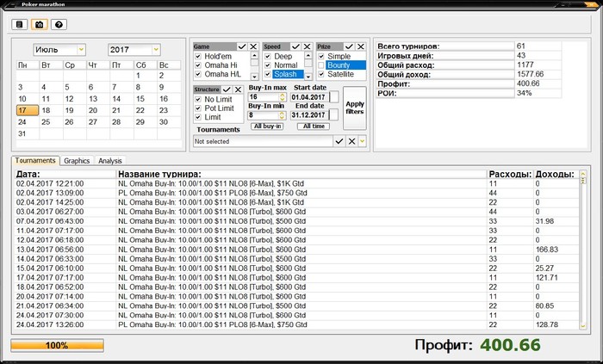Toggle the Hold'em checkbox
Viewport: 603px width, 364px height.
tap(198, 57)
